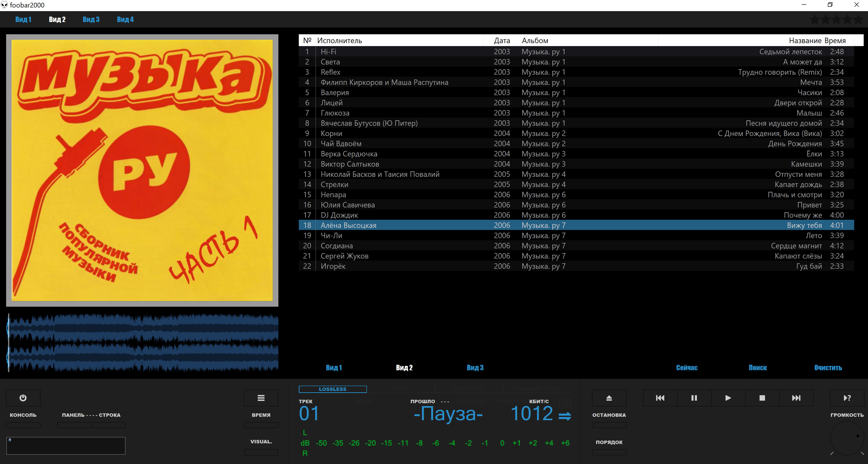Viewport: 868px width, 464px height.
Task: Toggle the СТРОКА bar
Action: pos(108,425)
